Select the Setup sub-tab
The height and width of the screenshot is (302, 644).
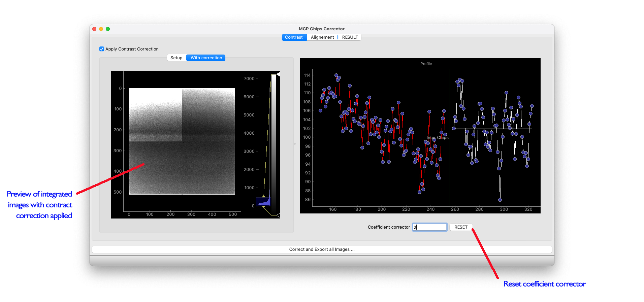[x=176, y=58]
